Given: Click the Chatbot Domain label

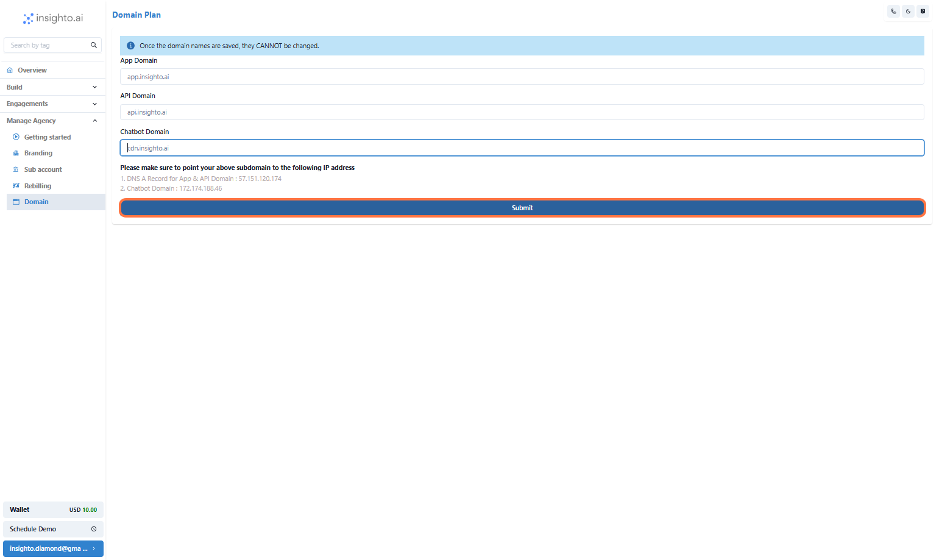Looking at the screenshot, I should pyautogui.click(x=144, y=132).
